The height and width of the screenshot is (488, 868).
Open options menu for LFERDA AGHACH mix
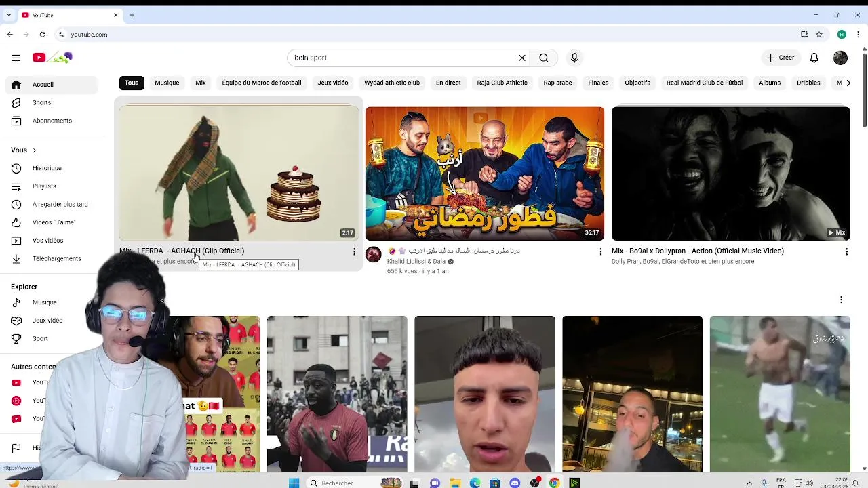[354, 252]
